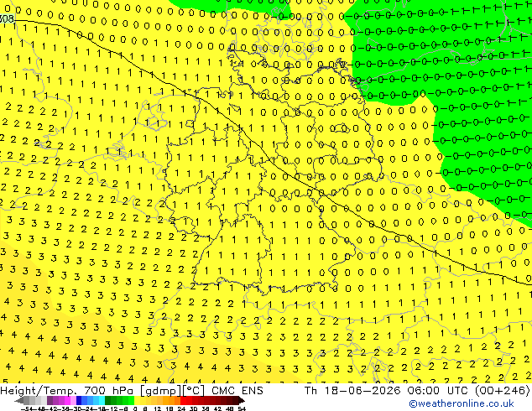The height and width of the screenshot is (411, 532).
Task: Click the gray left arrow end of legend
Action: pos(19,401)
